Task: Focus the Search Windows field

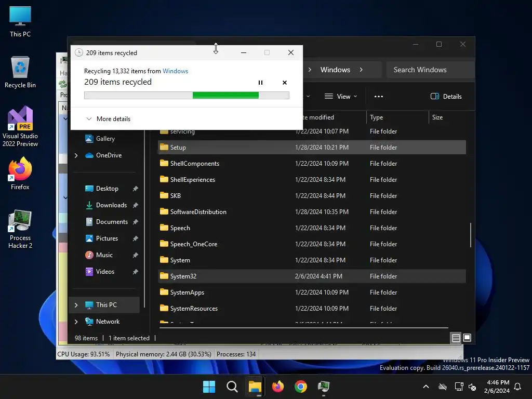Action: (430, 70)
